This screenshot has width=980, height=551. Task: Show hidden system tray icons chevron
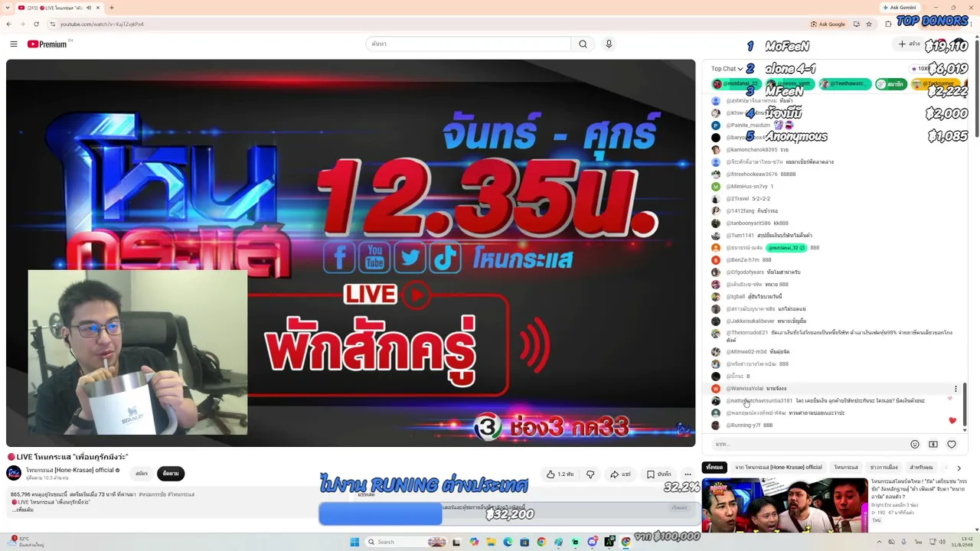[878, 542]
